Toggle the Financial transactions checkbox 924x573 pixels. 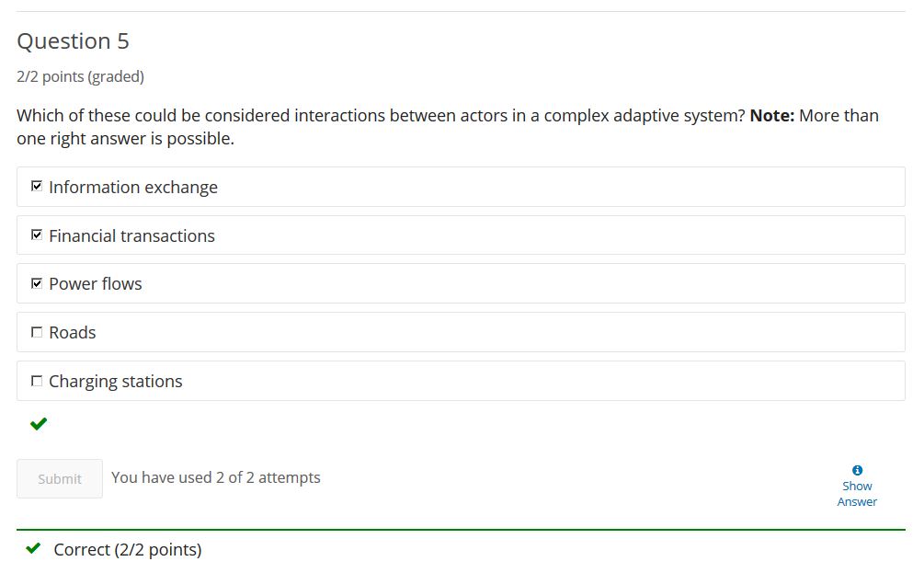click(x=37, y=235)
